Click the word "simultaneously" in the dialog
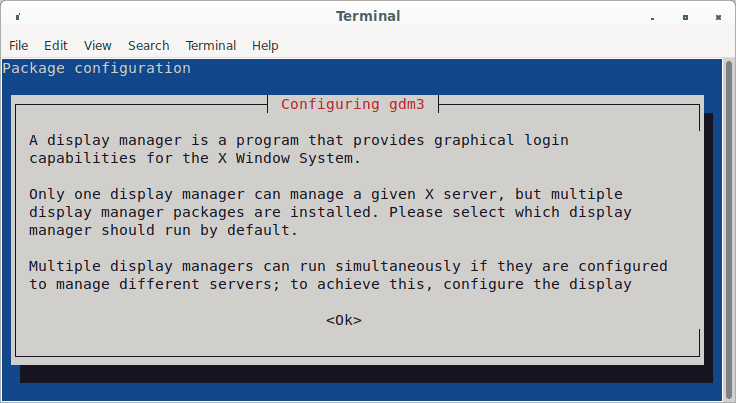This screenshot has width=736, height=403. click(x=398, y=266)
